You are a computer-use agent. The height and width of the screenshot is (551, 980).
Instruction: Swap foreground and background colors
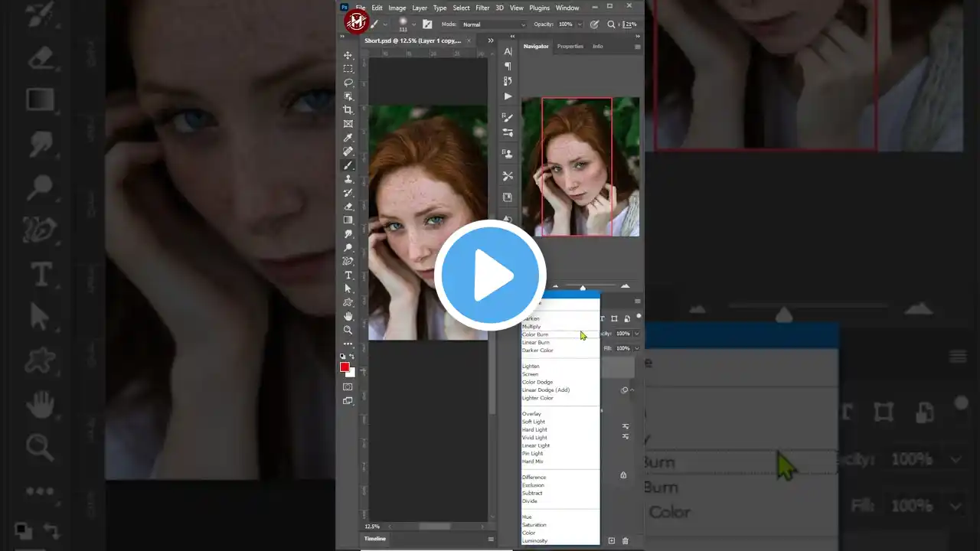pos(352,357)
